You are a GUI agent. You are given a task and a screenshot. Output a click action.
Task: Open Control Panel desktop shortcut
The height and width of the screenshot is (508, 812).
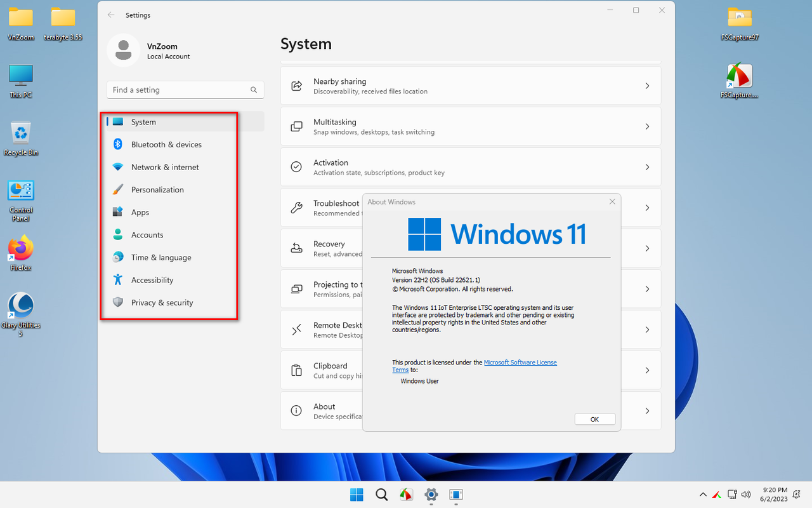point(21,201)
